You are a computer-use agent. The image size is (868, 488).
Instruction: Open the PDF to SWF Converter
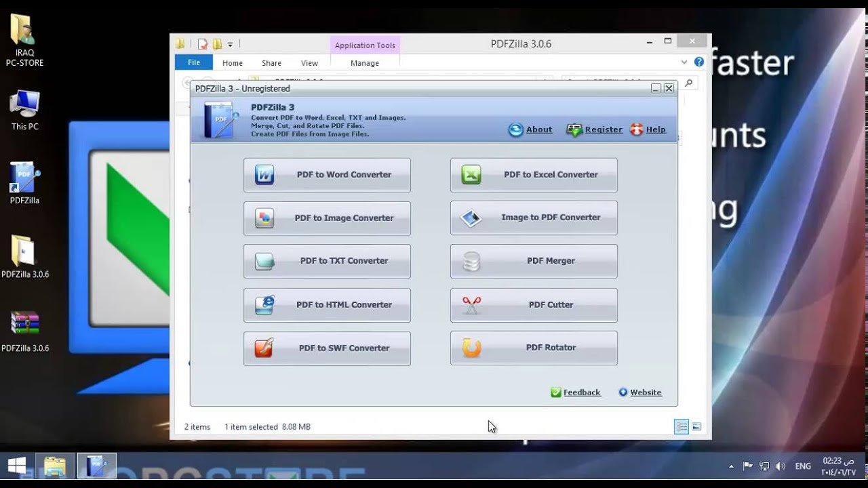coord(327,348)
